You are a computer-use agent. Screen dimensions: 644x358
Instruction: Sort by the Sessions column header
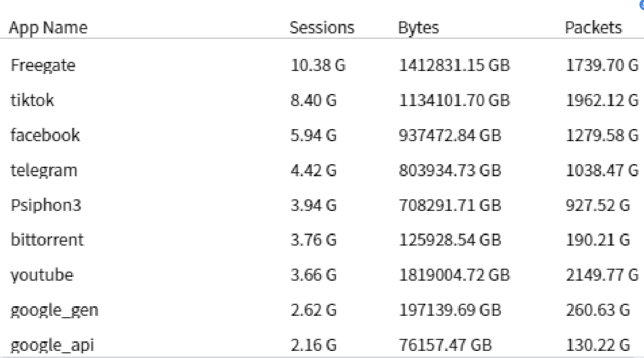coord(322,28)
